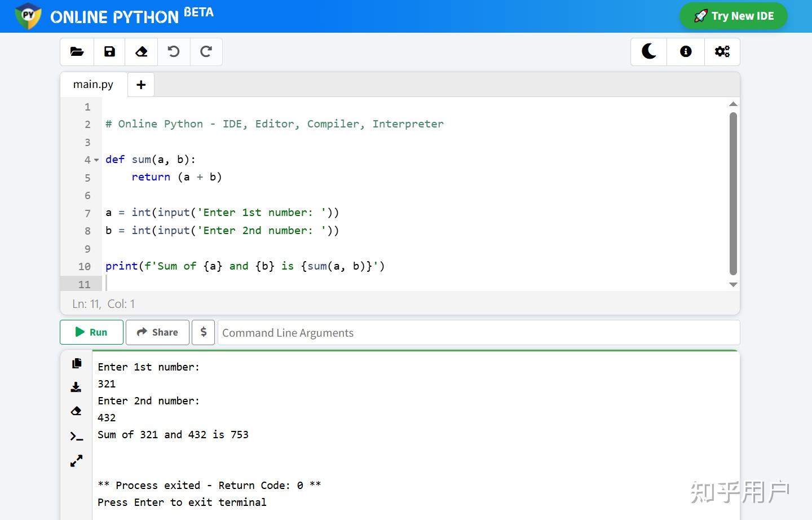The image size is (812, 520).
Task: Open the info icon in the toolbar
Action: coord(686,52)
